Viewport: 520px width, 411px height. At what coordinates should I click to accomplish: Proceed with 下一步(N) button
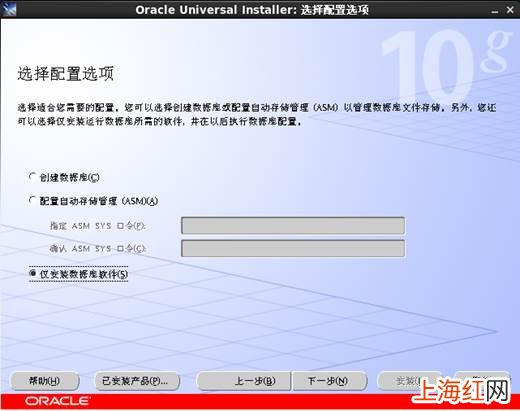(330, 381)
